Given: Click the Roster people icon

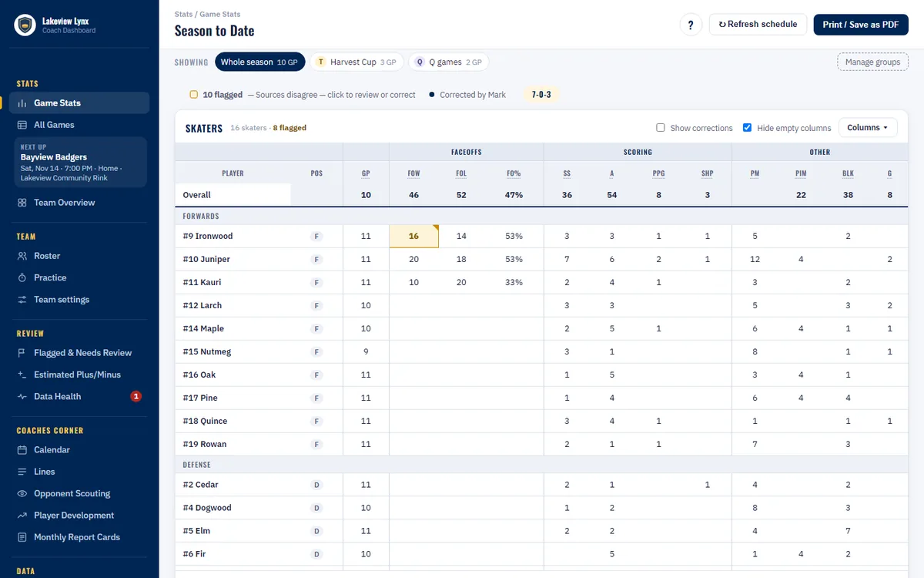Looking at the screenshot, I should (x=22, y=256).
